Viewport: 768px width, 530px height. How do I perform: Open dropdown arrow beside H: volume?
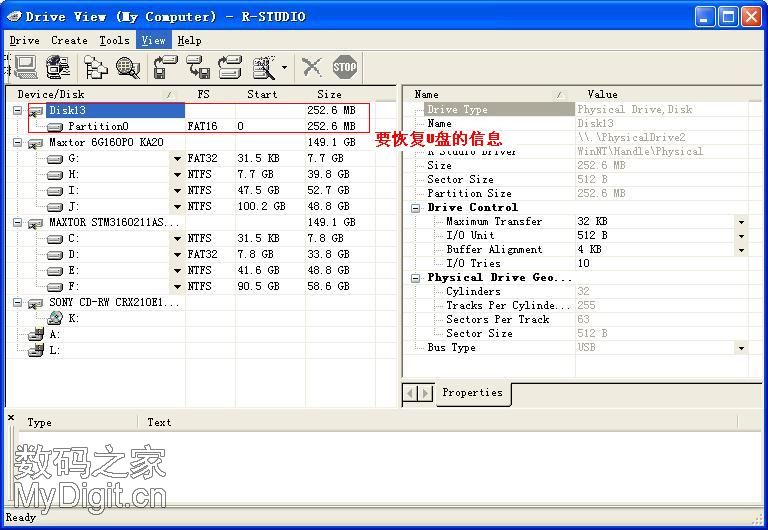(x=177, y=175)
